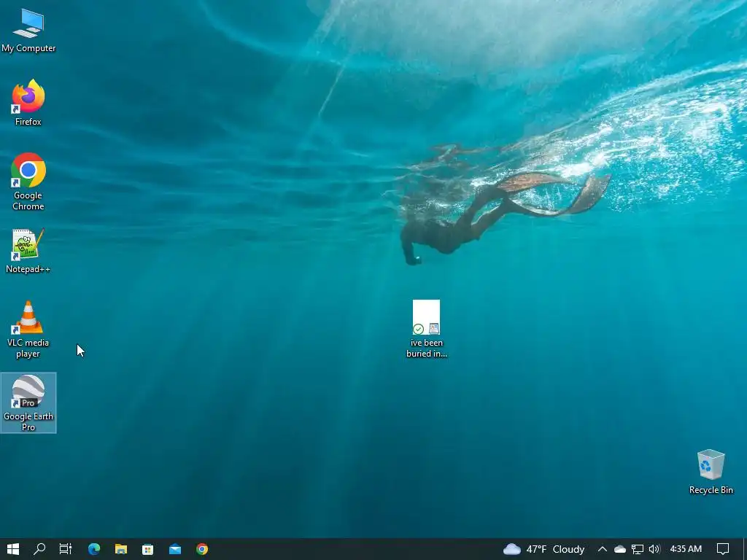
Task: Select the Firefox desktop shortcut
Action: pyautogui.click(x=28, y=102)
